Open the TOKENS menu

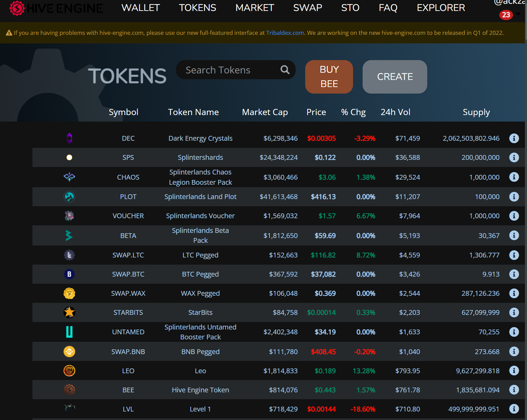tap(198, 8)
